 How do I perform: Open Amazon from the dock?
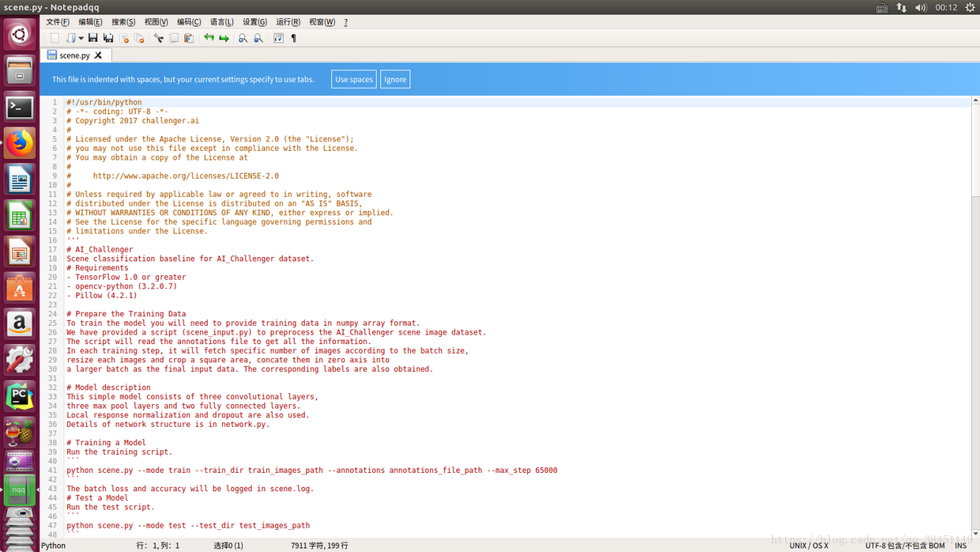click(20, 324)
